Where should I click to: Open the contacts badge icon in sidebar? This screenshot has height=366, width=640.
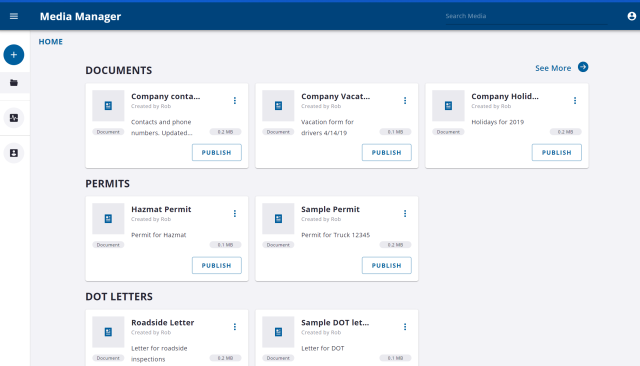(x=14, y=153)
